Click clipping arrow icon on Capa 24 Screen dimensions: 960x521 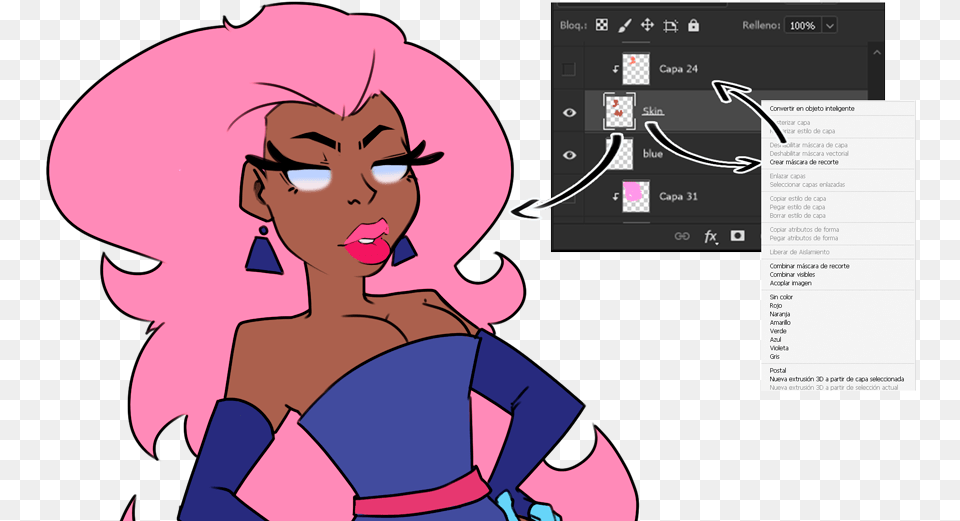pos(615,69)
